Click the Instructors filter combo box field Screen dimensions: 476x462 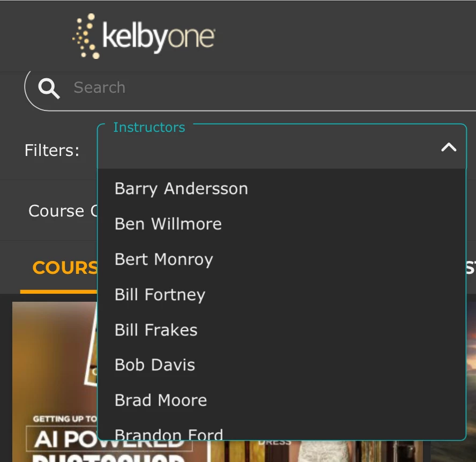click(282, 147)
